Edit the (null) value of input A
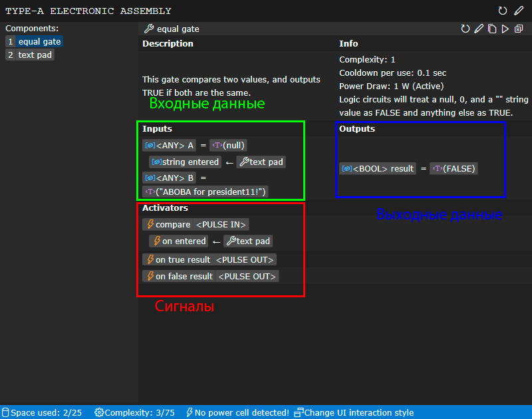Screen dimensions: 532x419 pyautogui.click(x=228, y=146)
